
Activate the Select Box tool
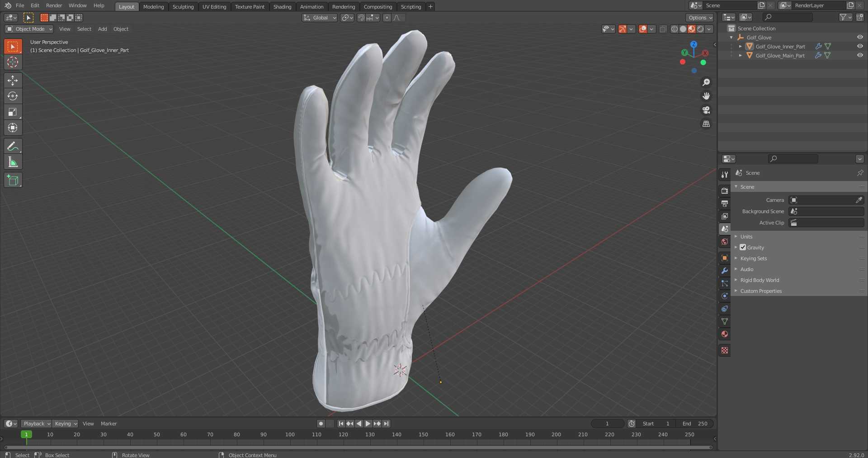[13, 46]
